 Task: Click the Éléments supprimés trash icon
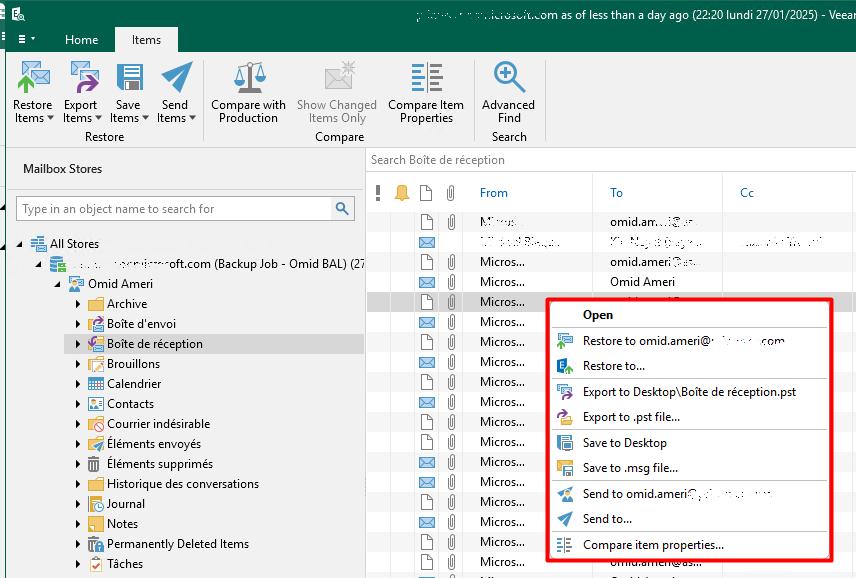pyautogui.click(x=94, y=464)
